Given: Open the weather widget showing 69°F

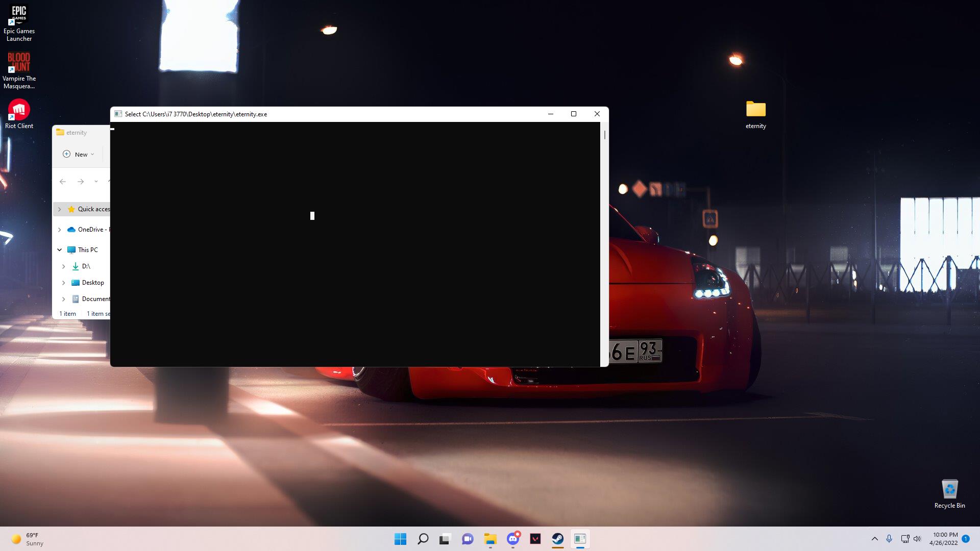Looking at the screenshot, I should pyautogui.click(x=28, y=539).
